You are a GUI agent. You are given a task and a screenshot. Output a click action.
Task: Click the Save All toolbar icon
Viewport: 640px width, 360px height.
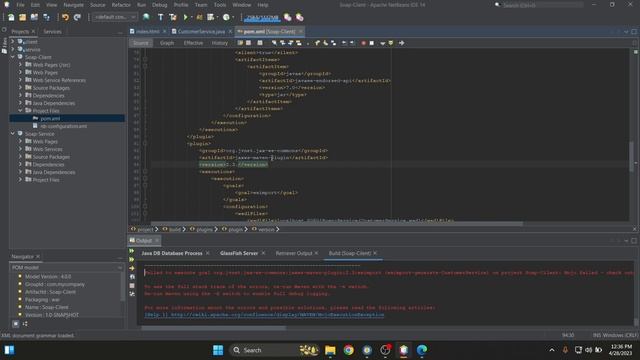pos(46,17)
